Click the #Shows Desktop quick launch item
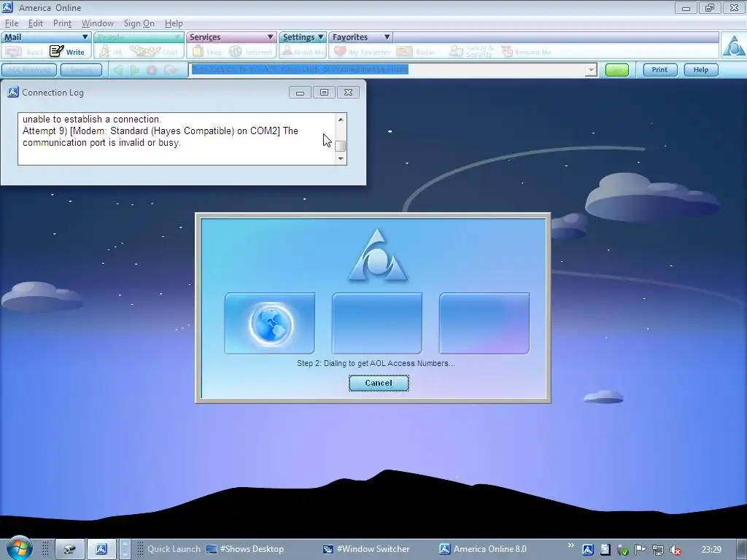747x560 pixels. (x=245, y=549)
